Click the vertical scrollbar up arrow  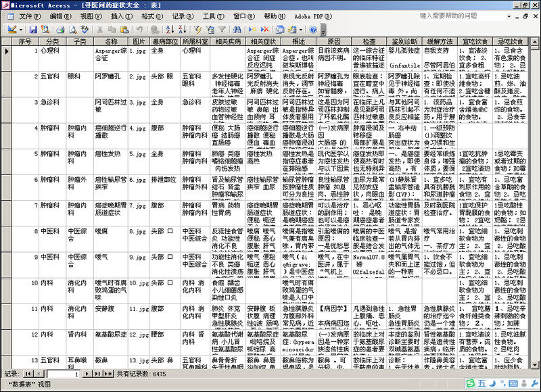pyautogui.click(x=534, y=41)
